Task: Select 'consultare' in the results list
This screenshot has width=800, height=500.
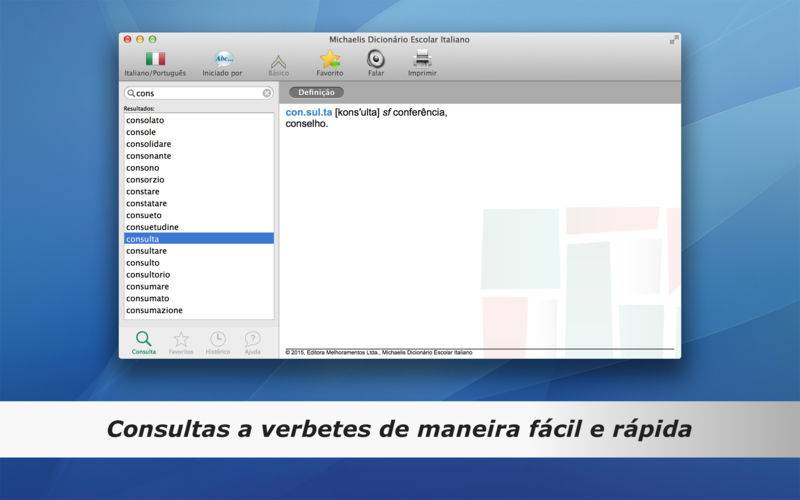Action: (x=199, y=251)
